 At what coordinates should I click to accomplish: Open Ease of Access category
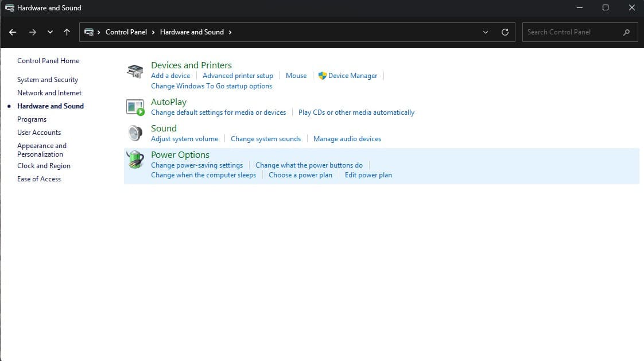point(39,179)
